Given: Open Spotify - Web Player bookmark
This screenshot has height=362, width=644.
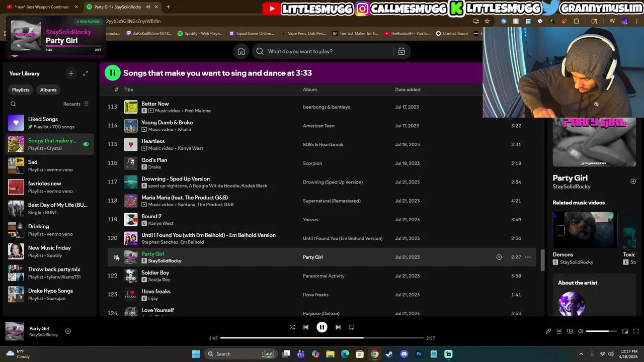Looking at the screenshot, I should pyautogui.click(x=200, y=33).
